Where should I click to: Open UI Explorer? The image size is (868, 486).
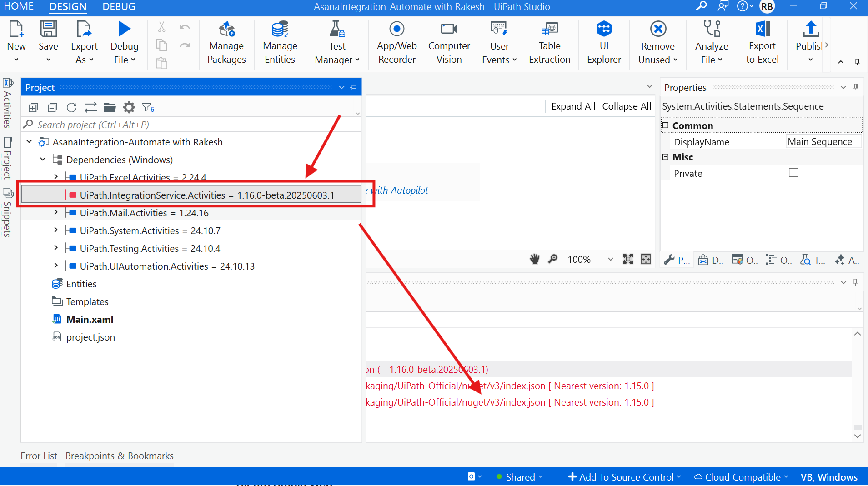pos(604,42)
